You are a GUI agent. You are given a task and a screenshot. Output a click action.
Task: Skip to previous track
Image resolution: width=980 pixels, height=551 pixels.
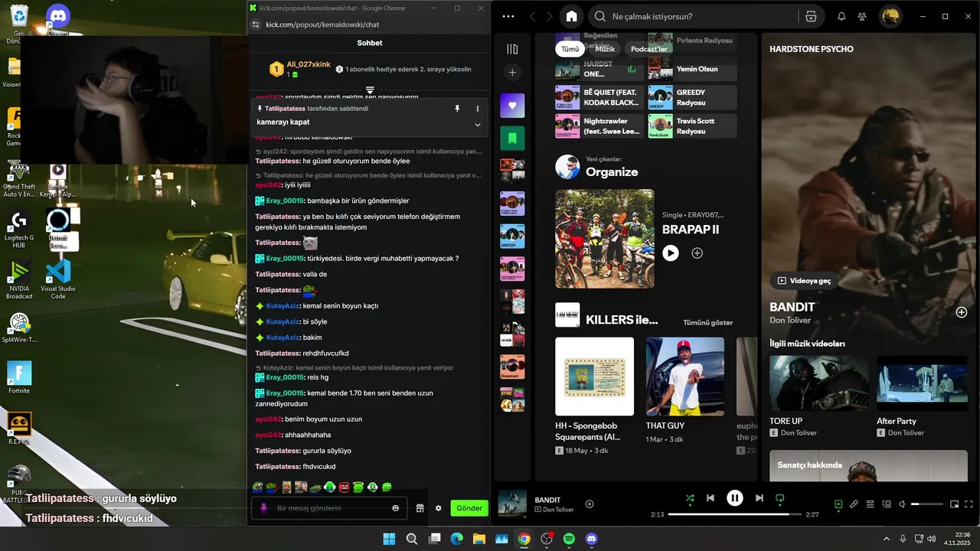click(710, 498)
